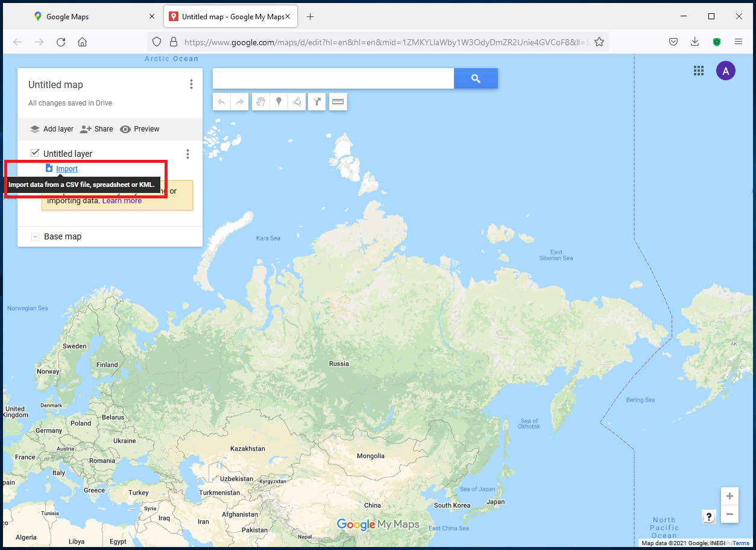The image size is (756, 550).
Task: View the site security padlock info
Action: (173, 42)
